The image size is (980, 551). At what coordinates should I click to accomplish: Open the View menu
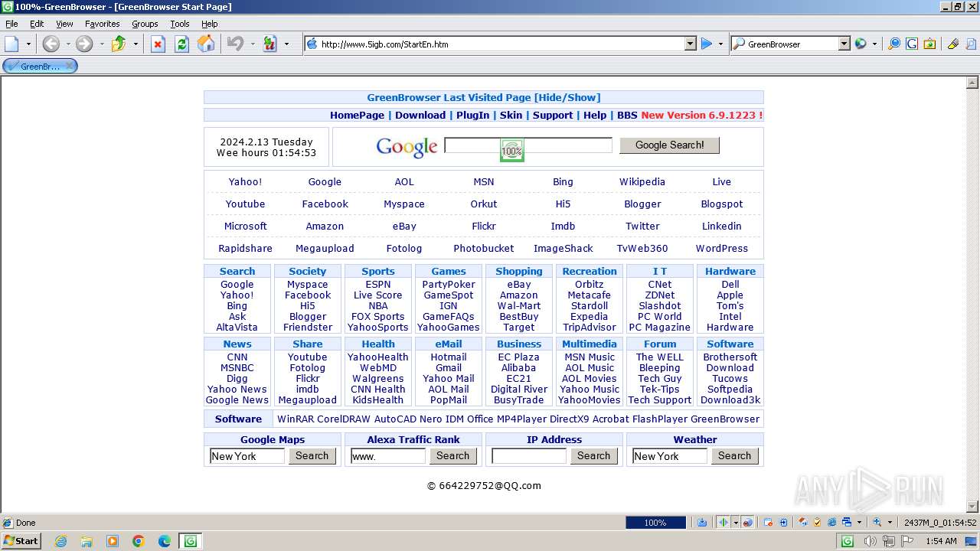pos(64,24)
